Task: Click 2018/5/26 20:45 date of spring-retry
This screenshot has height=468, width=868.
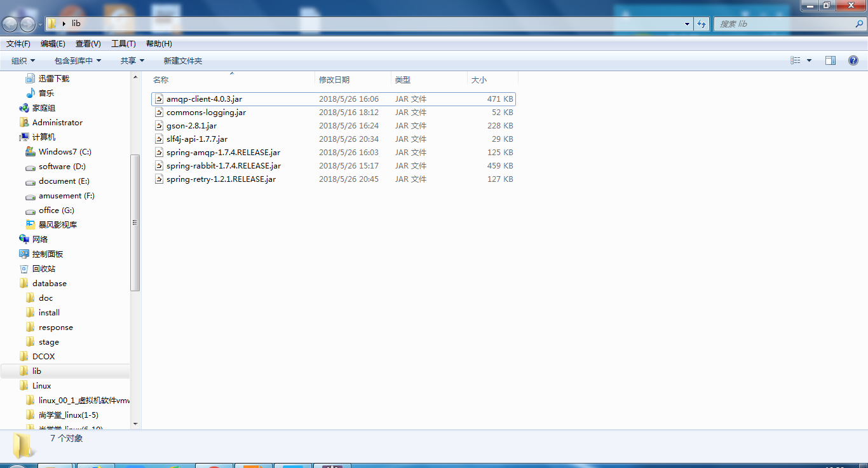Action: pos(349,179)
